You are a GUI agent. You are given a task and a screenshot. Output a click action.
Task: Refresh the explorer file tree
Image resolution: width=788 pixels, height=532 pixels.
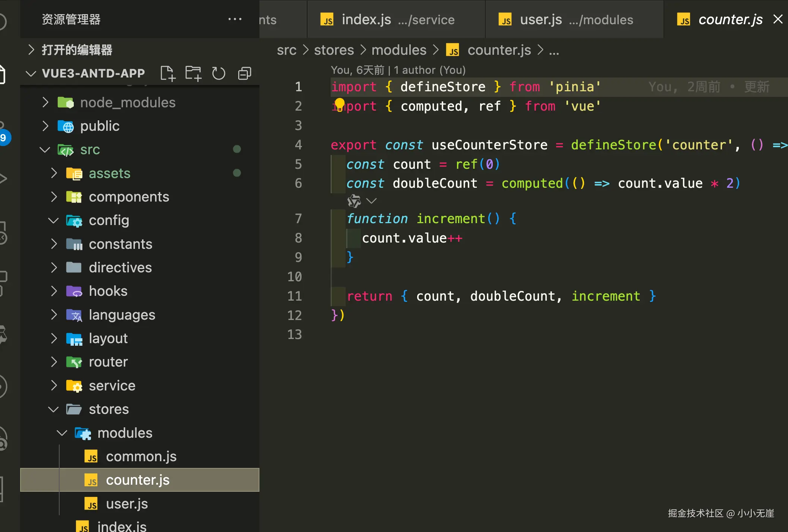coord(219,73)
